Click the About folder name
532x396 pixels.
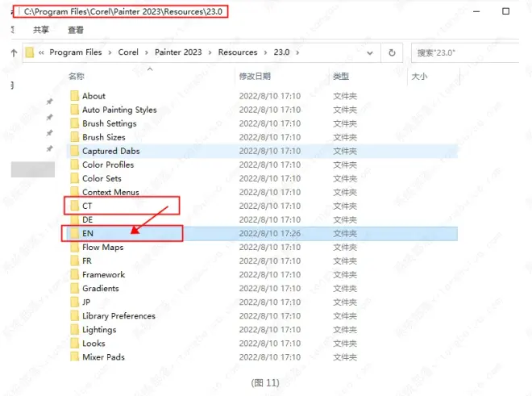coord(94,96)
